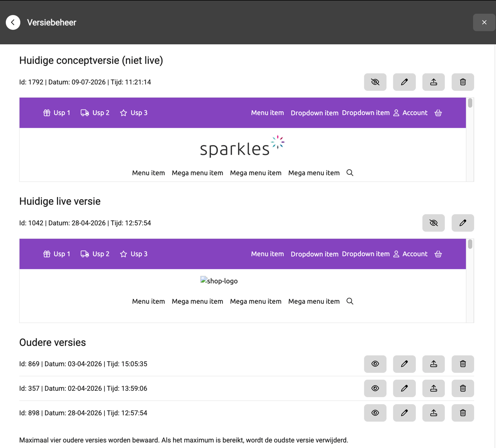The height and width of the screenshot is (448, 496).
Task: Click search icon in live preview
Action: pos(350,301)
